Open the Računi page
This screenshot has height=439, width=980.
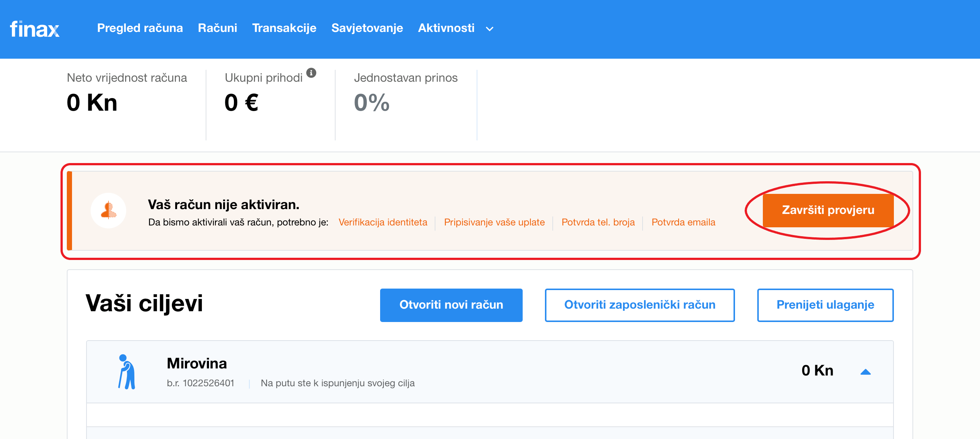tap(218, 28)
